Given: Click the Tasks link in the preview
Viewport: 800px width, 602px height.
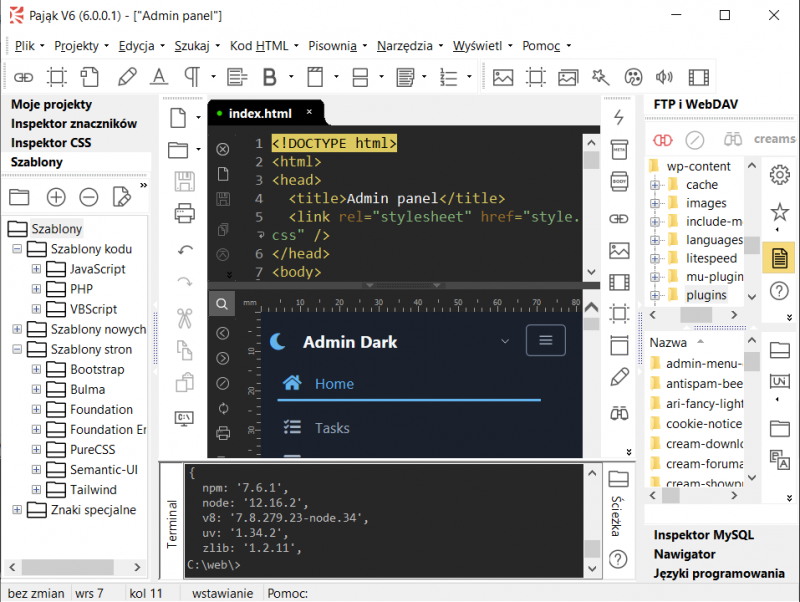Looking at the screenshot, I should coord(332,428).
